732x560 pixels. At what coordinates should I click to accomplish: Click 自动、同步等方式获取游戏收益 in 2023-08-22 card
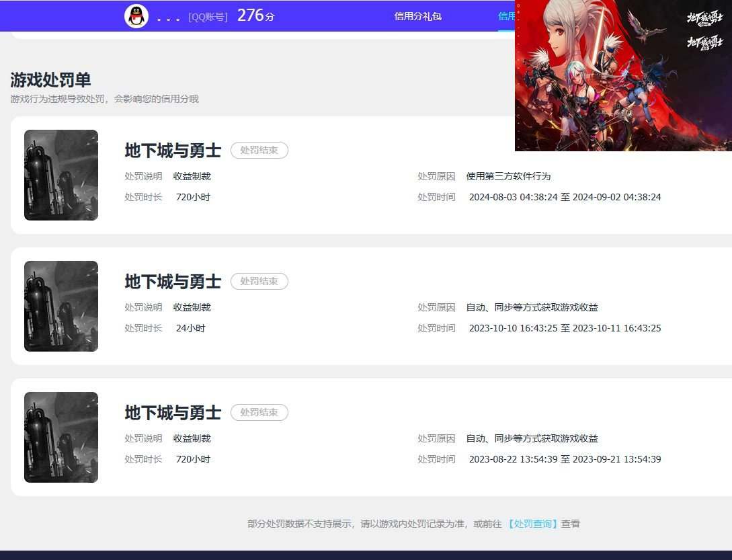pyautogui.click(x=532, y=438)
